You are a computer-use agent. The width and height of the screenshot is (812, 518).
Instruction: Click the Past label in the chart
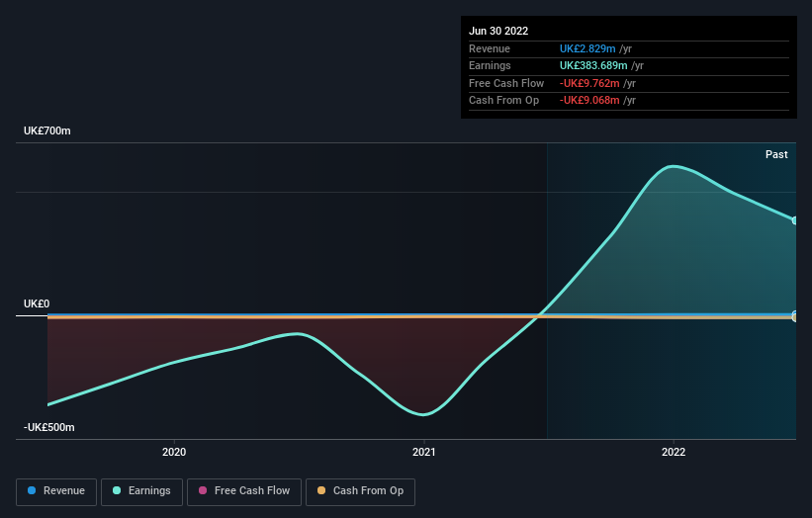(x=776, y=154)
